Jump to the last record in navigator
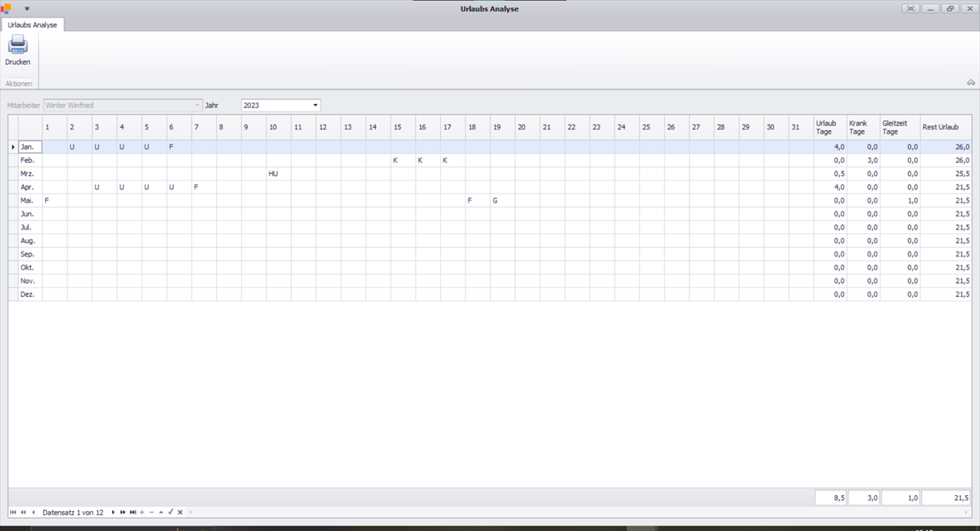The height and width of the screenshot is (531, 980). [132, 512]
